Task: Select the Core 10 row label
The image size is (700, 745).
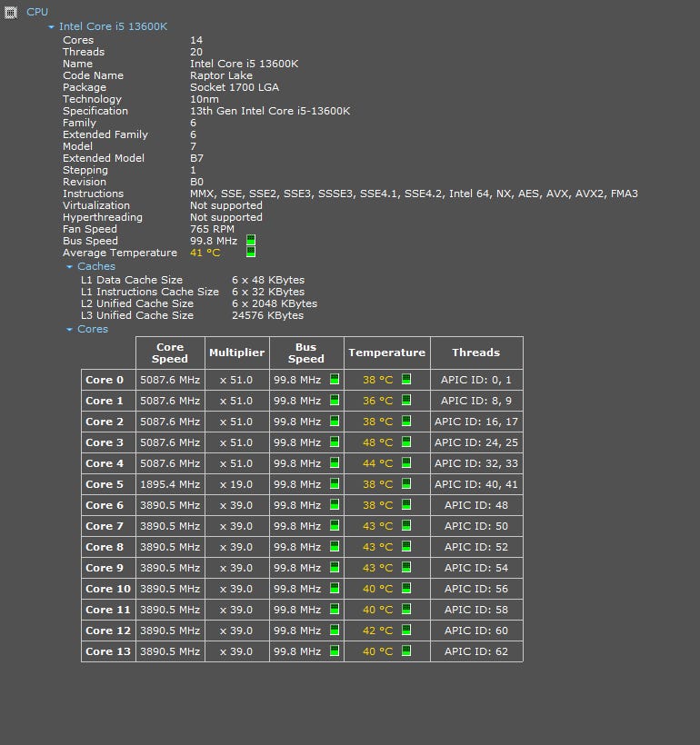Action: pyautogui.click(x=108, y=589)
